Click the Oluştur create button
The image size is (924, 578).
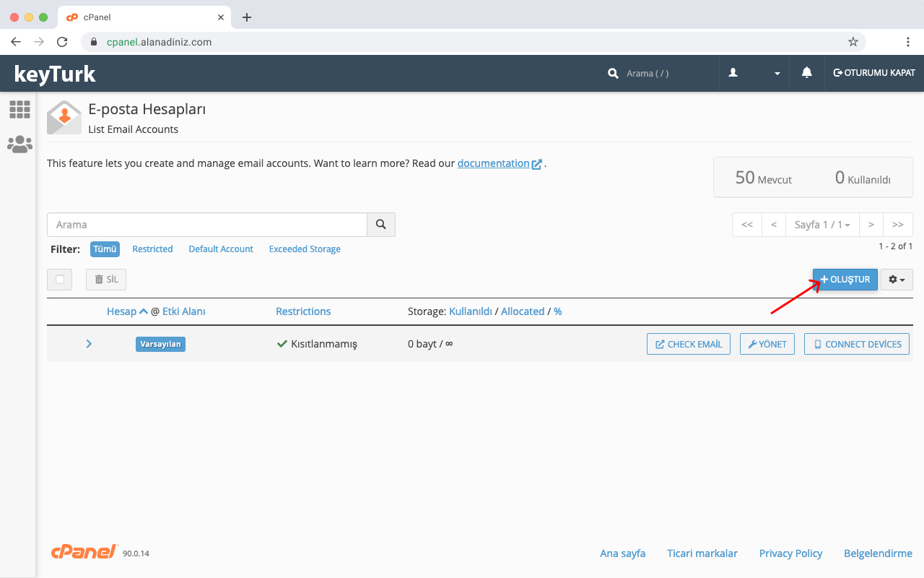coord(845,280)
